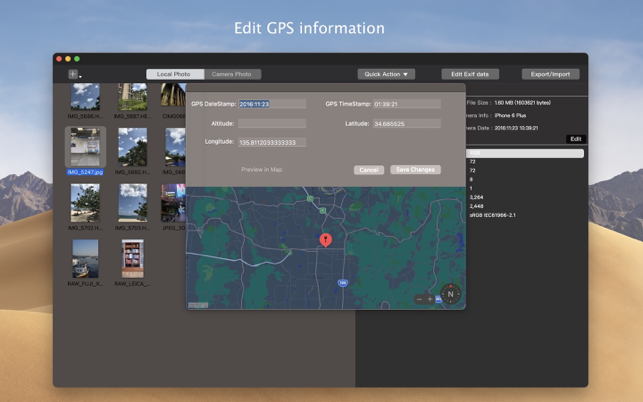Zoom in the map with plus button
Image resolution: width=643 pixels, height=402 pixels.
coord(430,299)
